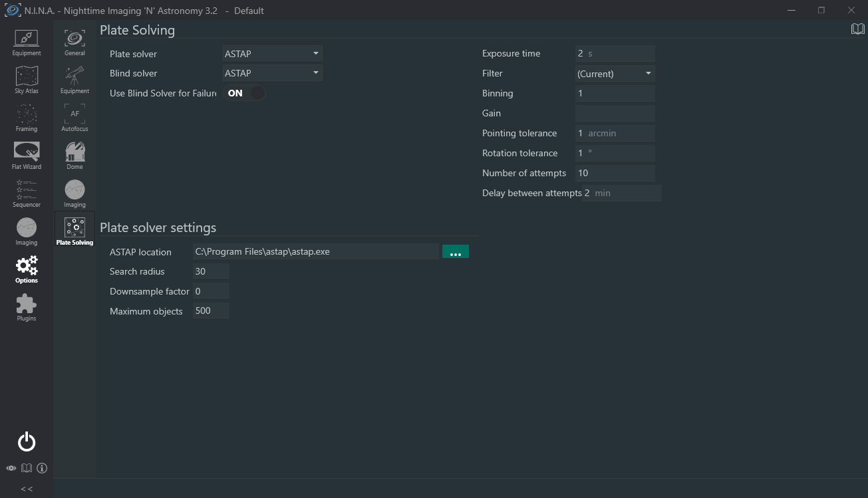
Task: Click the Search radius input field
Action: tap(211, 271)
